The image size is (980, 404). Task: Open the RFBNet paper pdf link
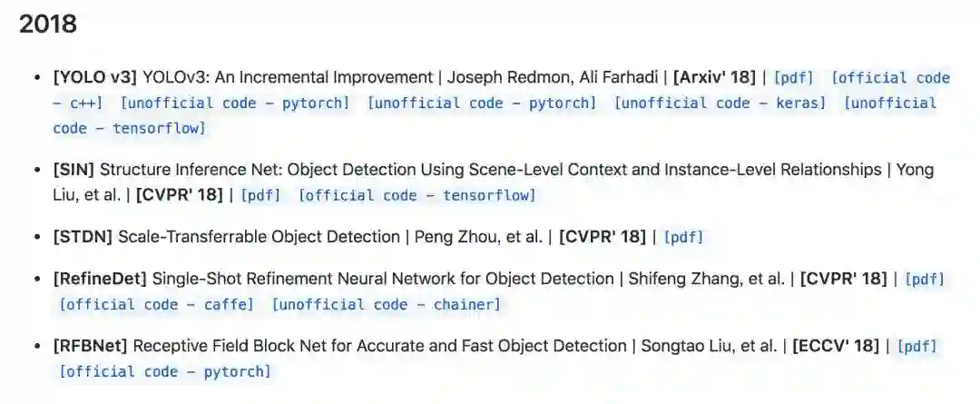pos(916,346)
